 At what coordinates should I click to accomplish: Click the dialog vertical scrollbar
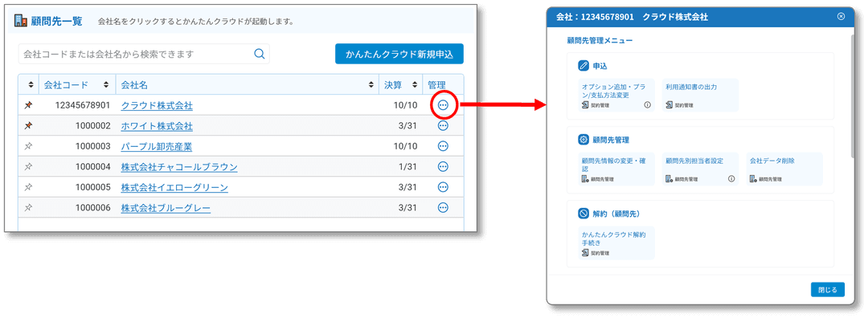pyautogui.click(x=852, y=97)
